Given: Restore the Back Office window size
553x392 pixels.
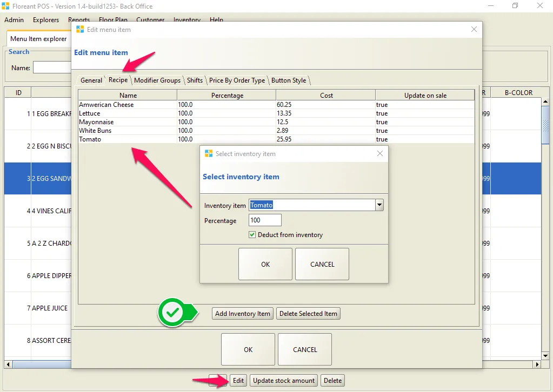Looking at the screenshot, I should 515,5.
